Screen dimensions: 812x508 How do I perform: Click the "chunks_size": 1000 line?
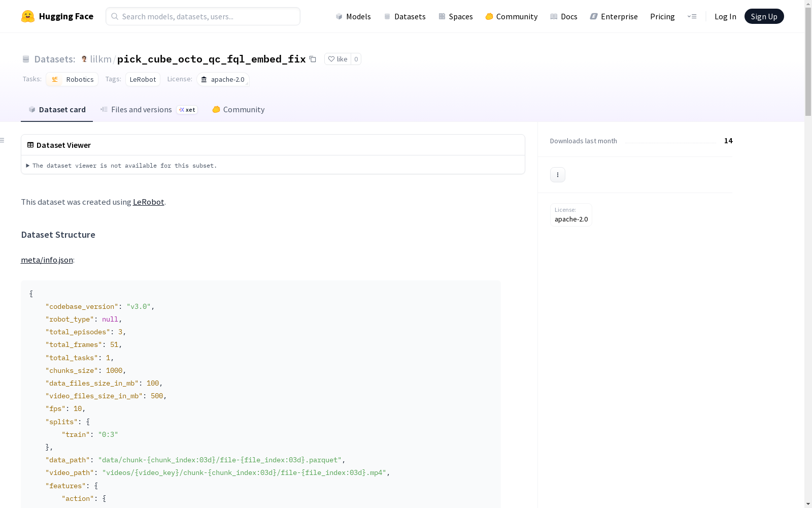click(x=86, y=370)
